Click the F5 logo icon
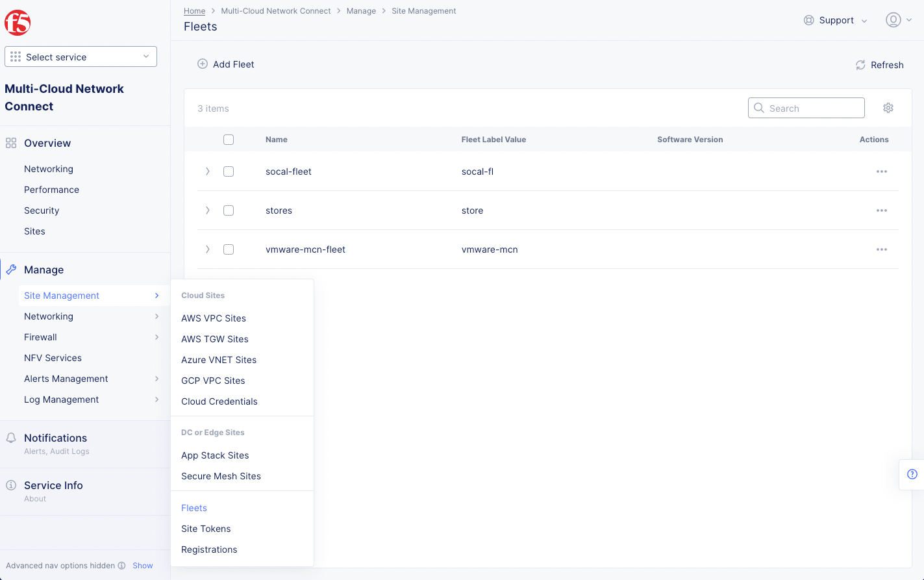This screenshot has width=924, height=580. coord(18,23)
